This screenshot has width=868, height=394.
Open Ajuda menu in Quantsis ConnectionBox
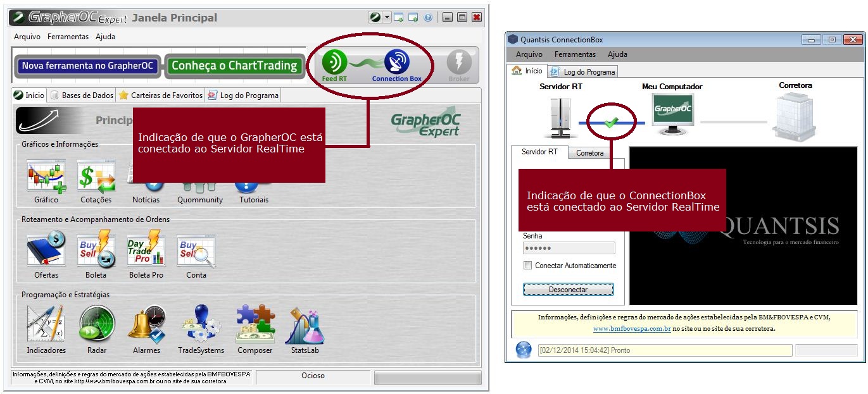(618, 54)
